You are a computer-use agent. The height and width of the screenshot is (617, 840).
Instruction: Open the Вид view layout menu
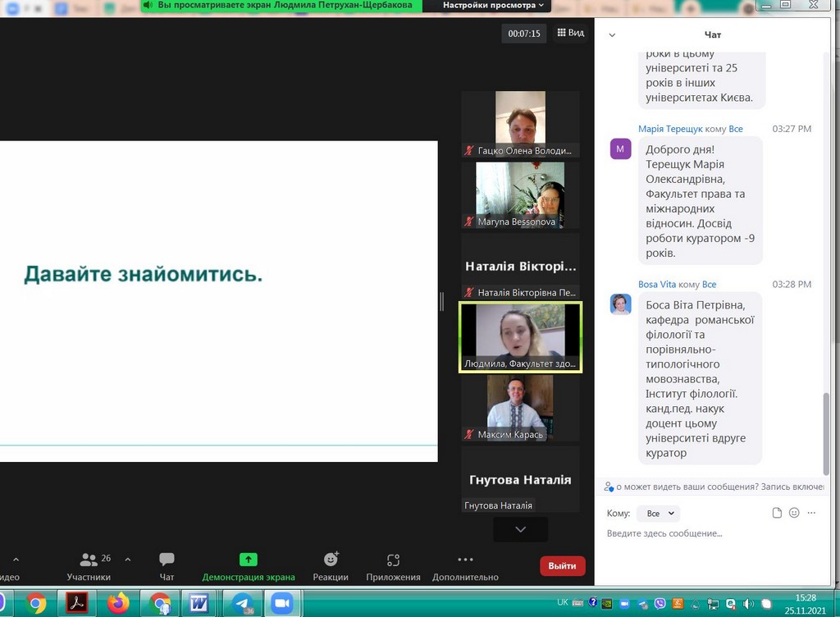(570, 33)
